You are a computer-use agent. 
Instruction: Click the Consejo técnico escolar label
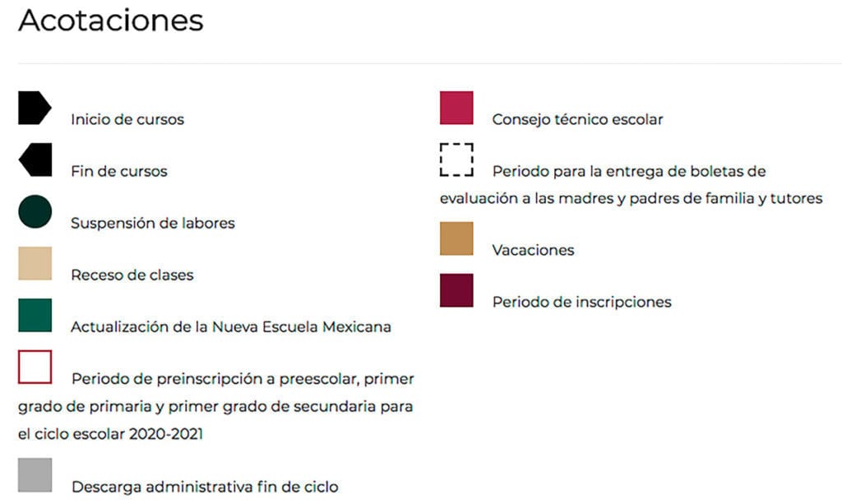[x=578, y=119]
